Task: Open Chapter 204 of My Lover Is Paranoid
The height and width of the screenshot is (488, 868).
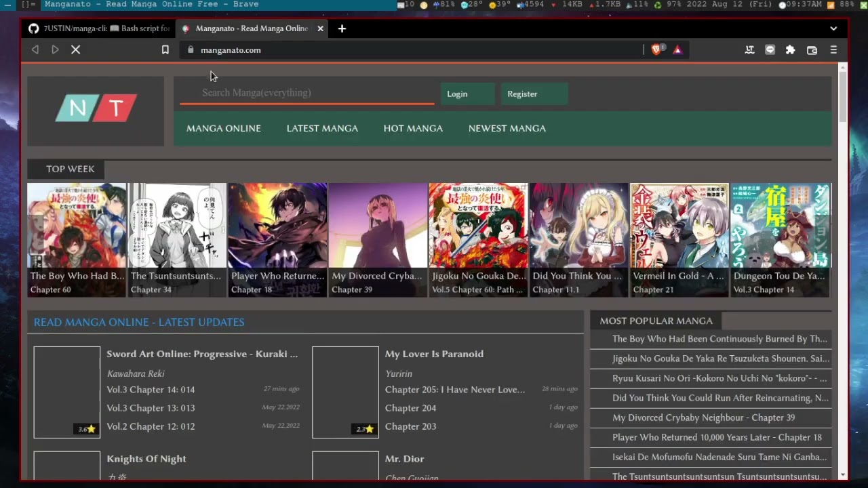Action: [410, 408]
